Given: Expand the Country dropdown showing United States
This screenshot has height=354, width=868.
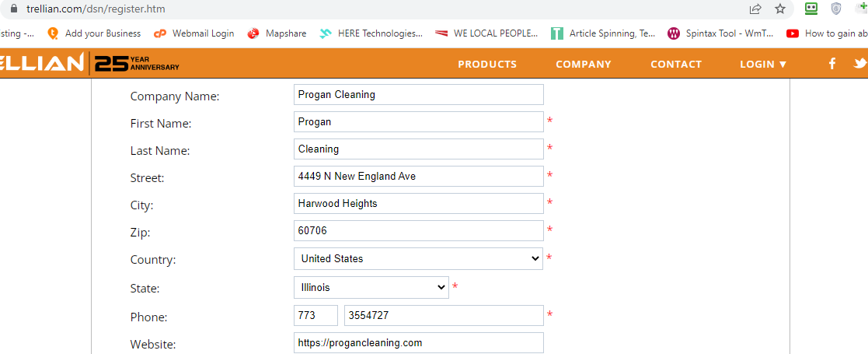Looking at the screenshot, I should click(418, 258).
